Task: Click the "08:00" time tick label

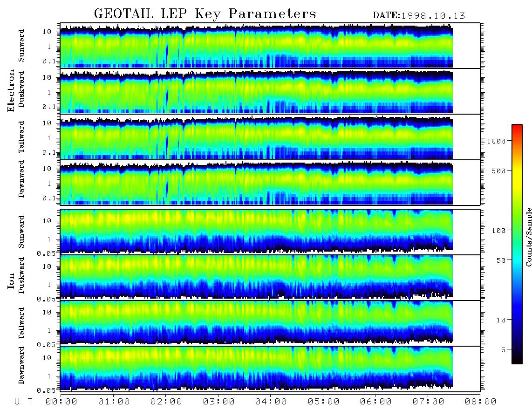Action: pos(480,402)
